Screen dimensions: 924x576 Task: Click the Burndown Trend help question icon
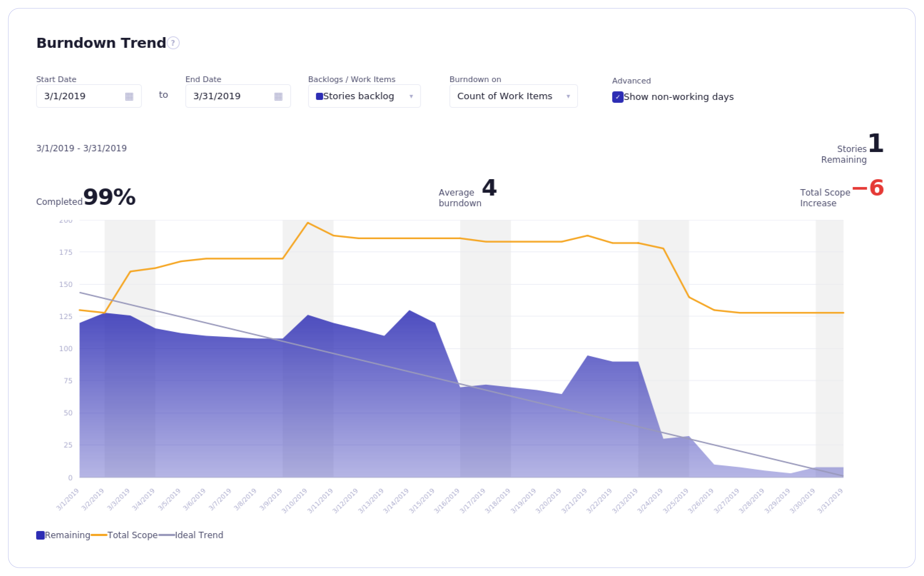tap(173, 43)
